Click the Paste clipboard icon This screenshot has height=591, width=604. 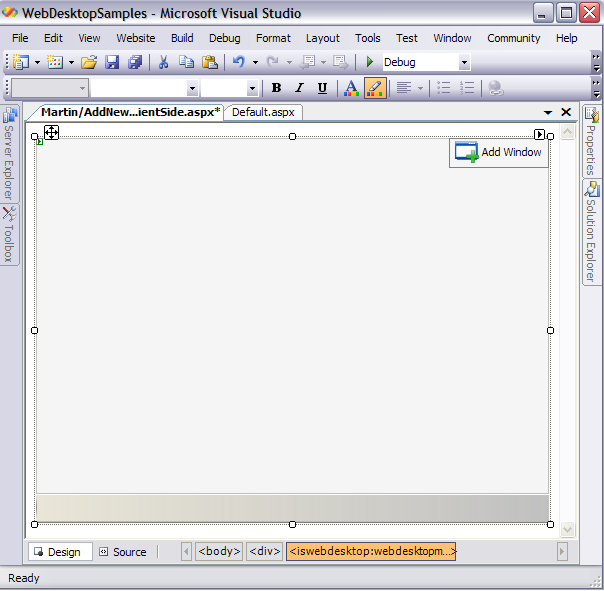(209, 62)
